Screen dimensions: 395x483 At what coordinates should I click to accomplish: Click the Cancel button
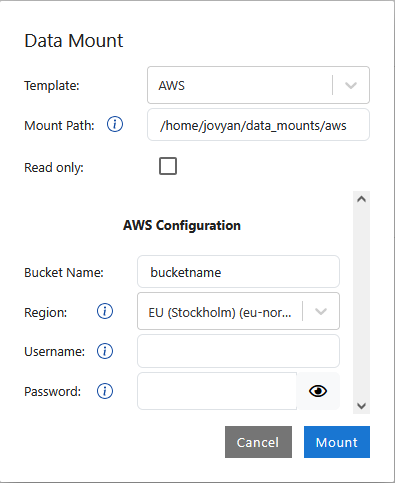258,442
